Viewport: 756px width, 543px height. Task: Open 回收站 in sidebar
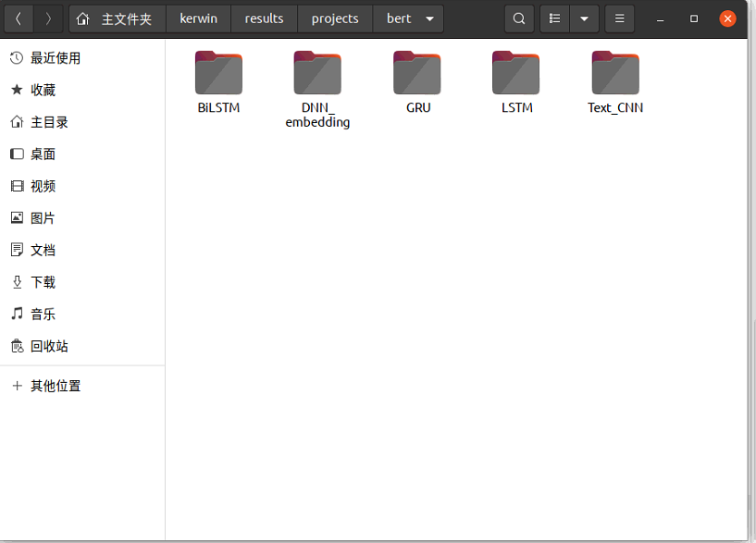tap(82, 346)
